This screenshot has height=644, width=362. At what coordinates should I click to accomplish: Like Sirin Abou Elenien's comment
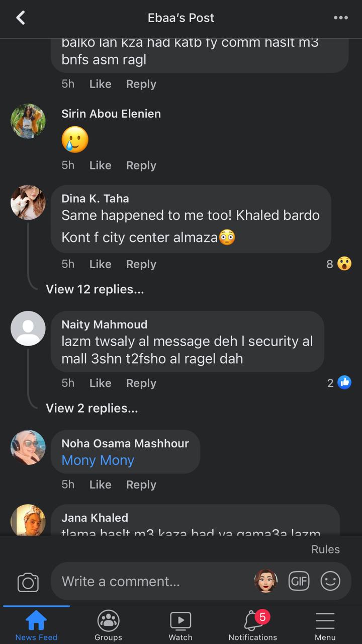[100, 166]
